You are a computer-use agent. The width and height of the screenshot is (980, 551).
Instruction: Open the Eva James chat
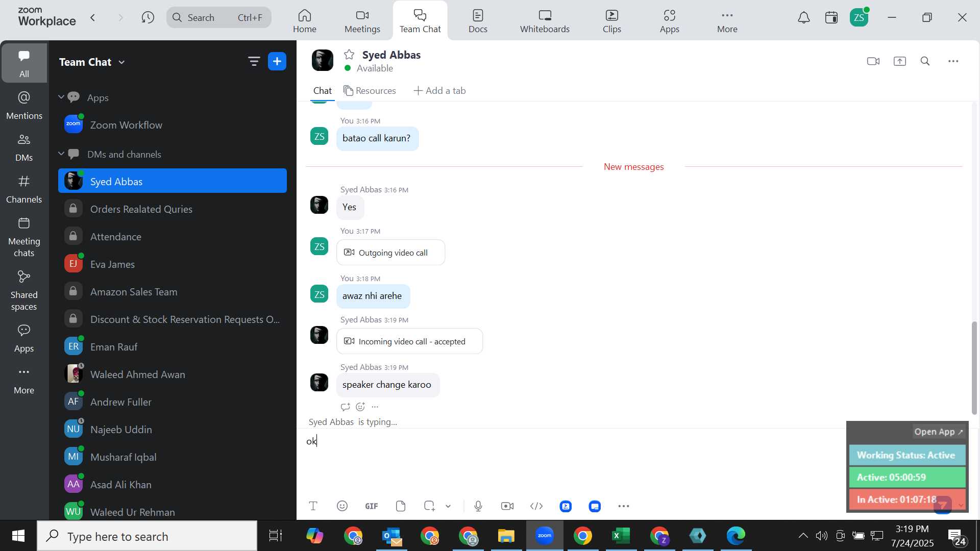[x=173, y=264]
